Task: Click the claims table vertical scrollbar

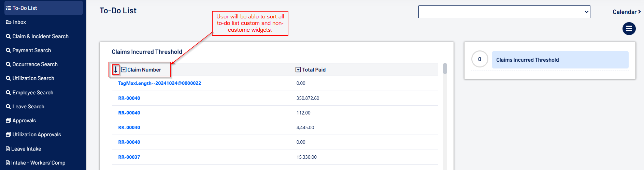Action: click(445, 69)
